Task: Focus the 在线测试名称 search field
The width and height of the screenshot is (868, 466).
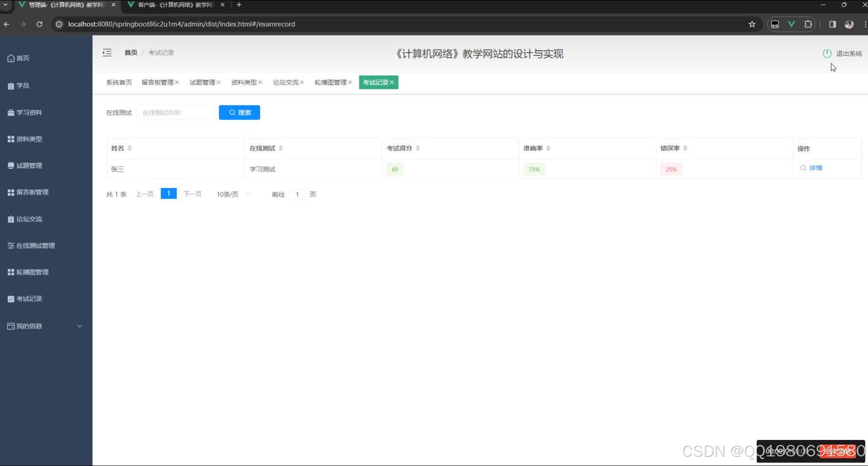Action: point(175,113)
